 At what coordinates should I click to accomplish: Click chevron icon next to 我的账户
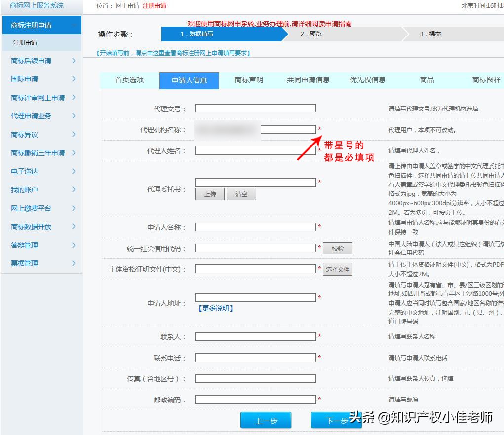(74, 190)
